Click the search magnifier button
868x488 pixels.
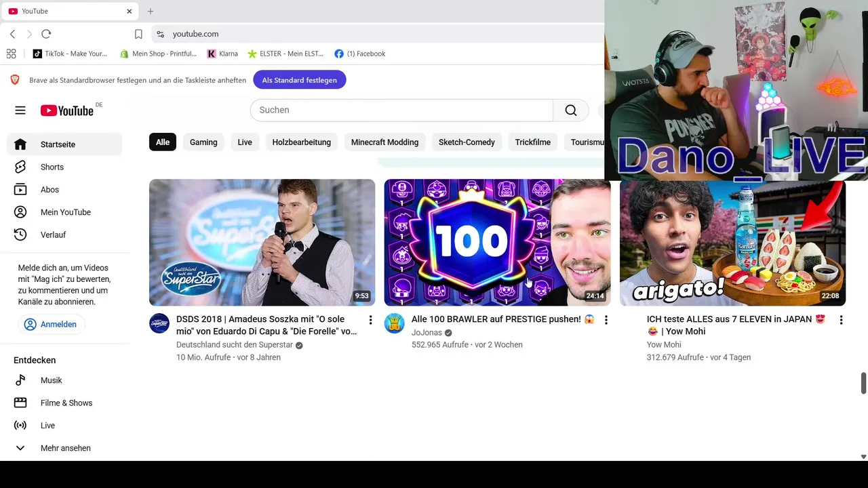click(571, 110)
